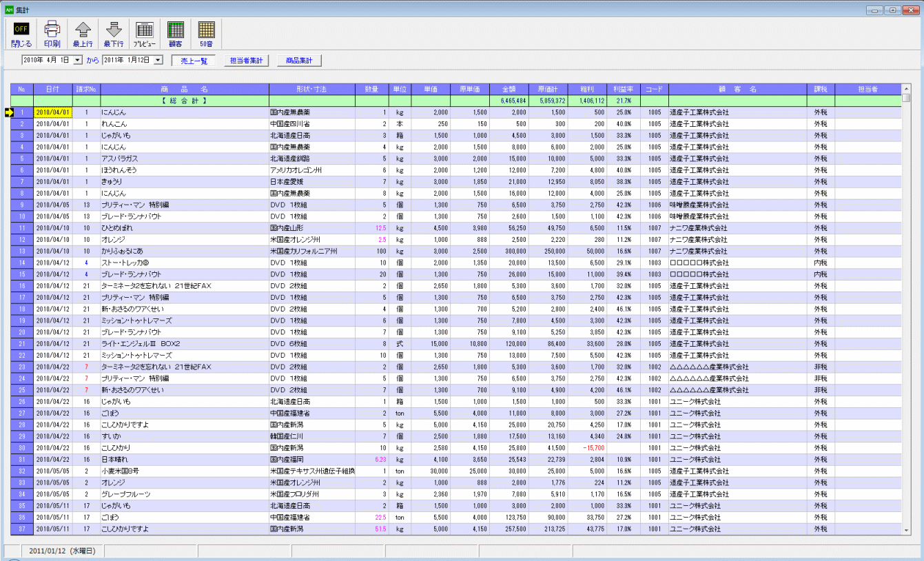Click the 顧客名 column header

tap(737, 89)
